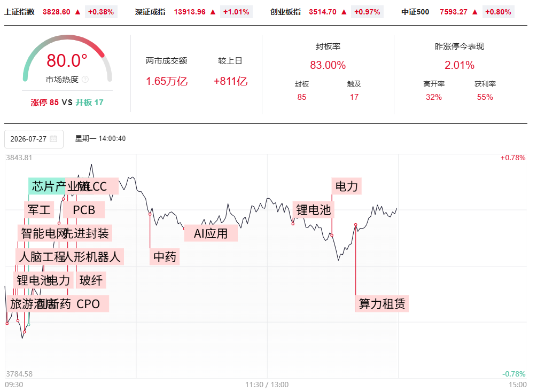Click the 涨停 85 limit-up count
This screenshot has height=392, width=537.
coord(44,103)
